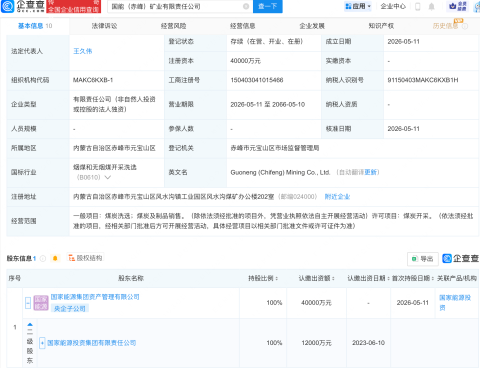
Task: Click the 更新 link beside English name
Action: 371,172
